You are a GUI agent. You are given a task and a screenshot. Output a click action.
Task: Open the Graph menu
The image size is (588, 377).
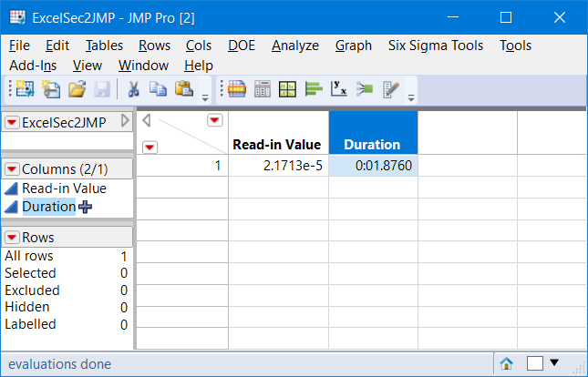[x=353, y=46]
